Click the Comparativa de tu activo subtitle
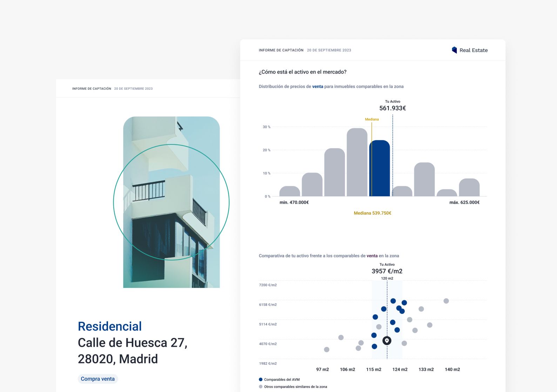The height and width of the screenshot is (392, 557). point(329,256)
